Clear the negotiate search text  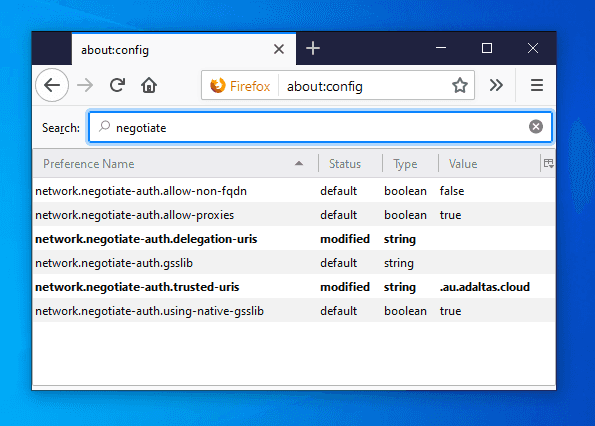(536, 127)
